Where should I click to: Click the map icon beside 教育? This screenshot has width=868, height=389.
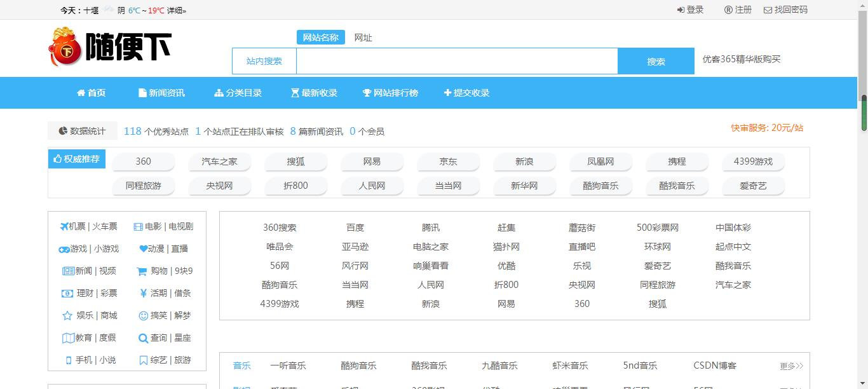[68, 338]
